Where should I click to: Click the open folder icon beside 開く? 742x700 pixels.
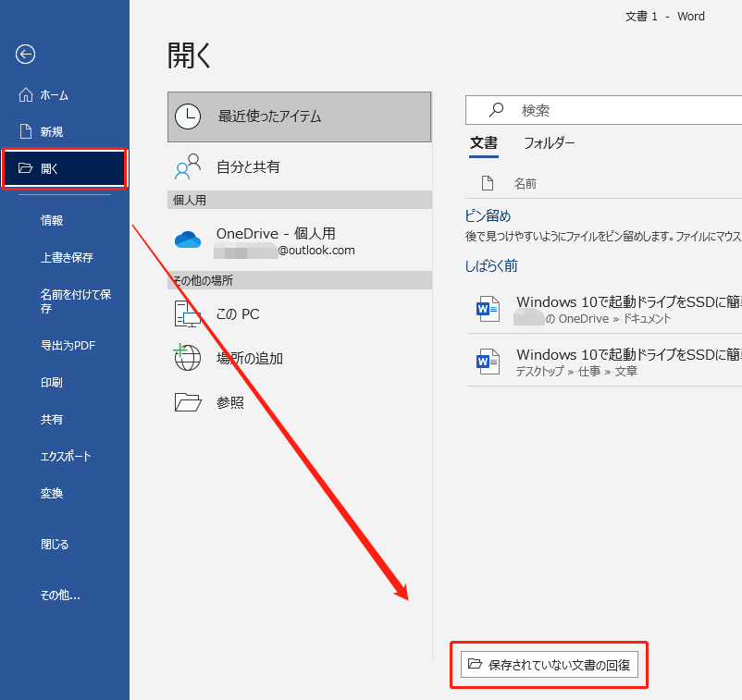coord(25,168)
